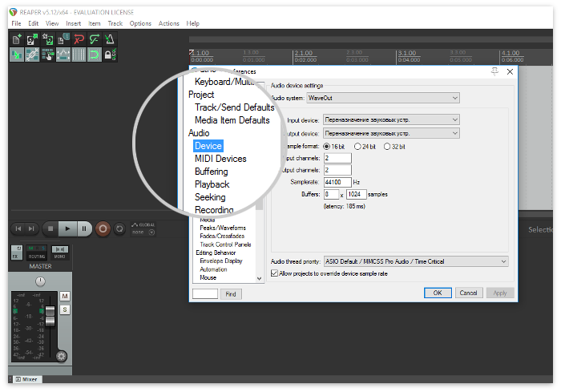
Task: Toggle the Locking padlock icon
Action: click(110, 55)
